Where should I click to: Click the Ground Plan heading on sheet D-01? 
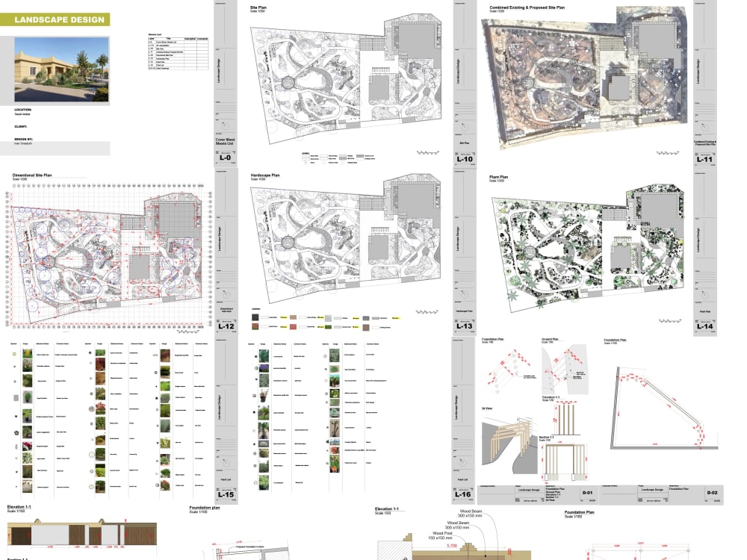coord(551,340)
